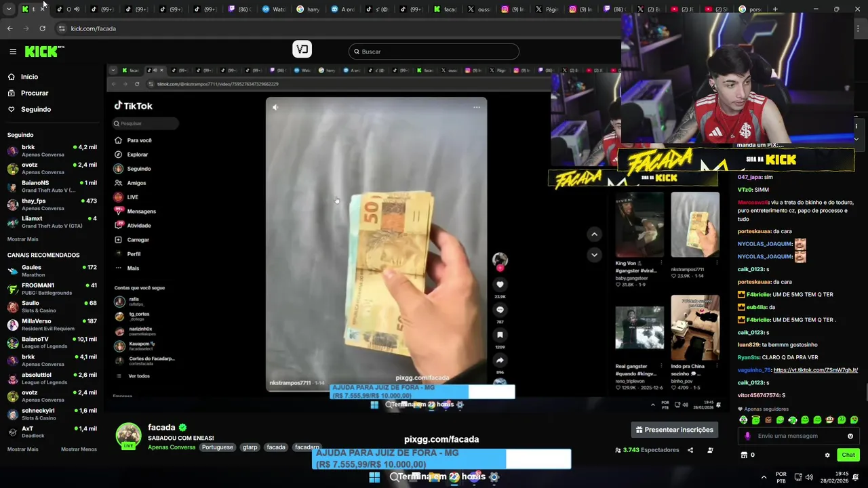The height and width of the screenshot is (488, 868).
Task: Open AxT Deadlock channel
Action: pyautogui.click(x=52, y=432)
